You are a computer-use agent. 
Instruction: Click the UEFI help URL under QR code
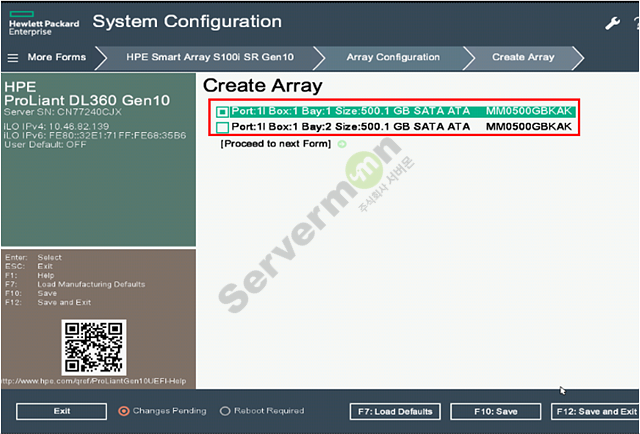[94, 381]
